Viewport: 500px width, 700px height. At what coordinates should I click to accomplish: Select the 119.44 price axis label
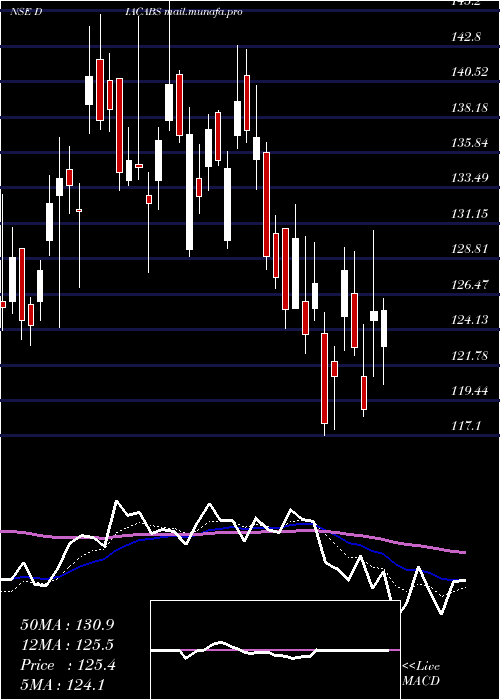point(470,391)
